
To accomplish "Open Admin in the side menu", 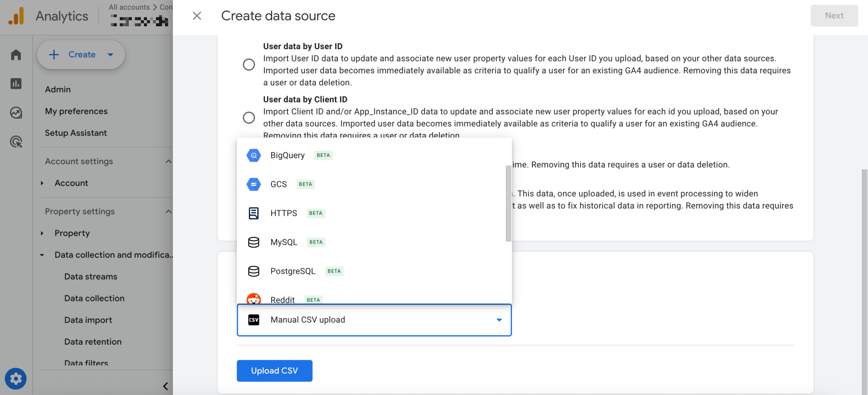I will 58,89.
